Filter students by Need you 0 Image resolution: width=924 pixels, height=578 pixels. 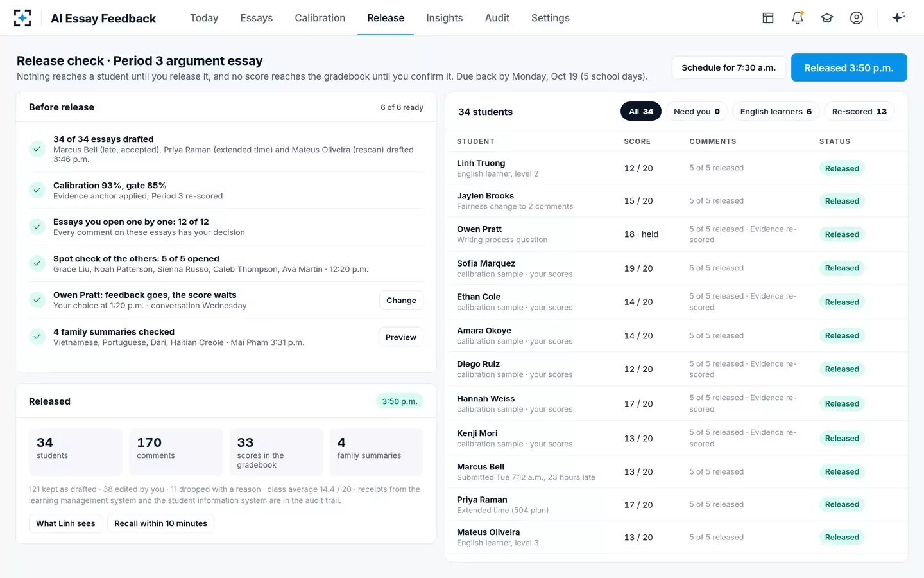[697, 111]
